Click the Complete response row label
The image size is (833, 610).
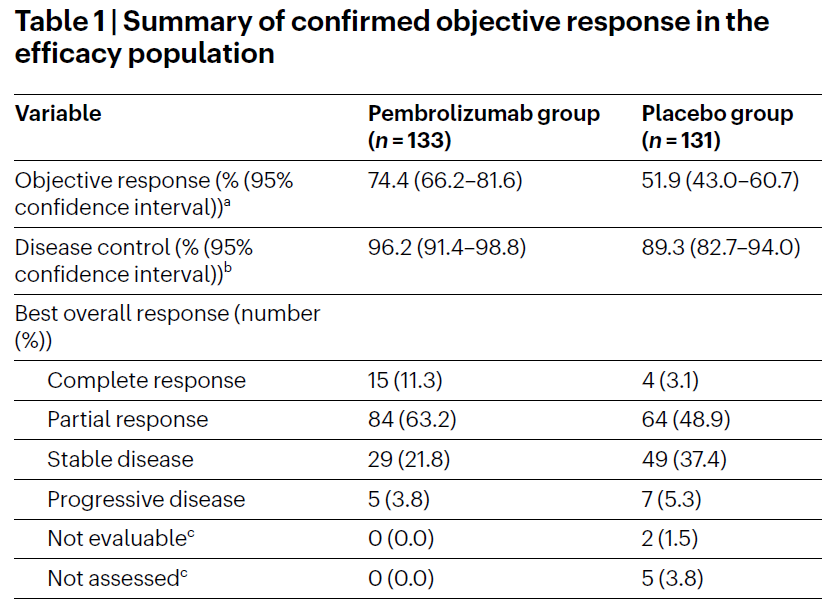coord(146,381)
